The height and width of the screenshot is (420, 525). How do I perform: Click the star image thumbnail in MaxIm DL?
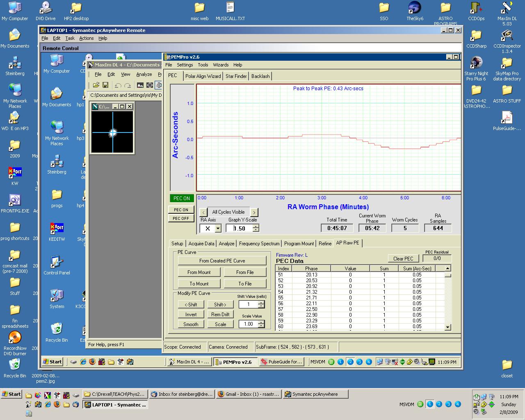pyautogui.click(x=113, y=132)
